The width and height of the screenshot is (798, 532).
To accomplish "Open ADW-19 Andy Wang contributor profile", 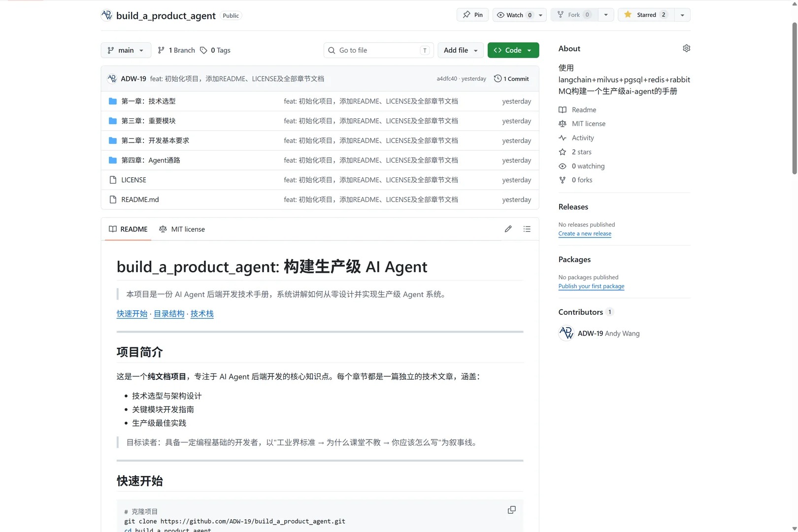I will (x=608, y=333).
